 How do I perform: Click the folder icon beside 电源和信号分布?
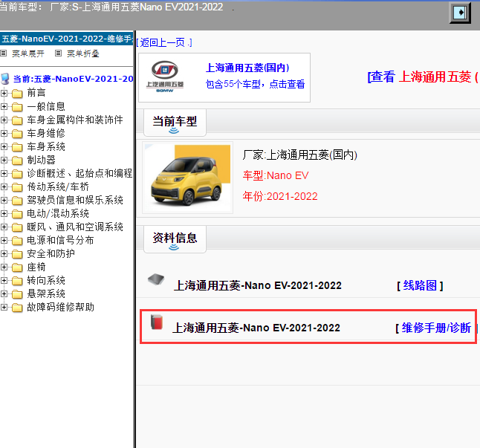click(x=17, y=241)
